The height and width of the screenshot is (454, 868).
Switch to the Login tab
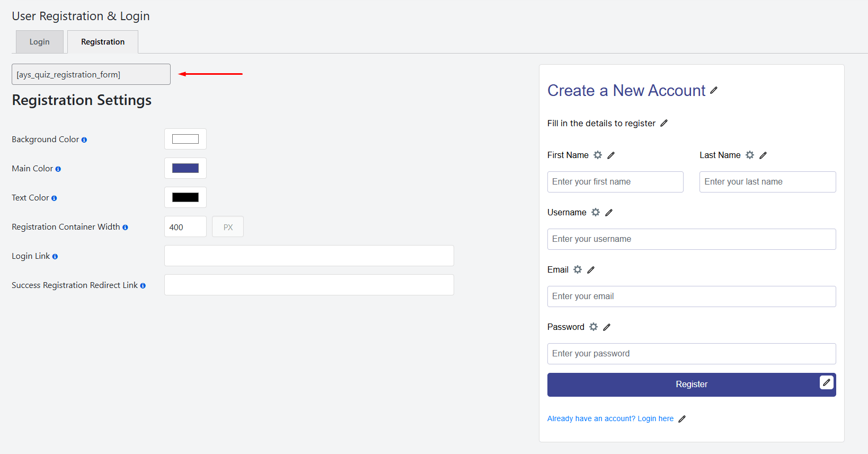pos(40,42)
